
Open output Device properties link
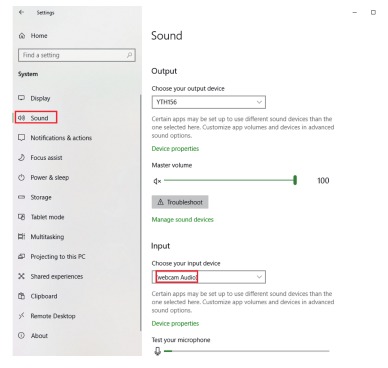[x=175, y=149]
